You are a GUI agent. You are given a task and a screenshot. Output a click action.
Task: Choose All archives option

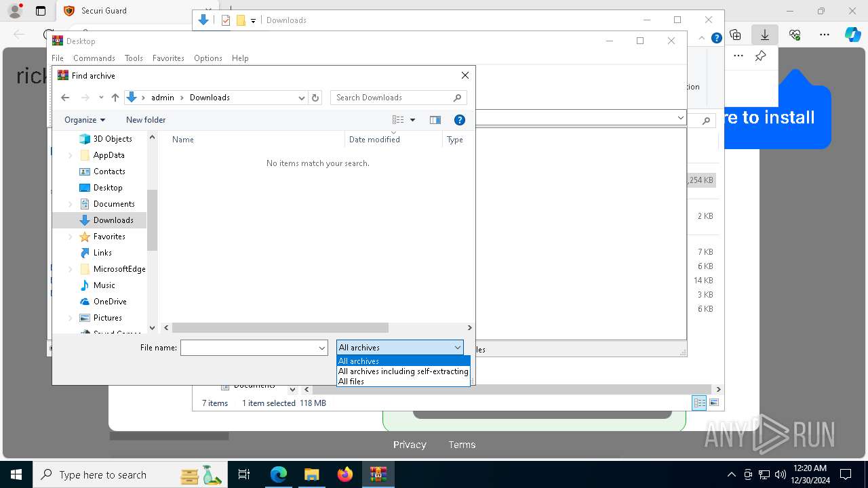(403, 361)
